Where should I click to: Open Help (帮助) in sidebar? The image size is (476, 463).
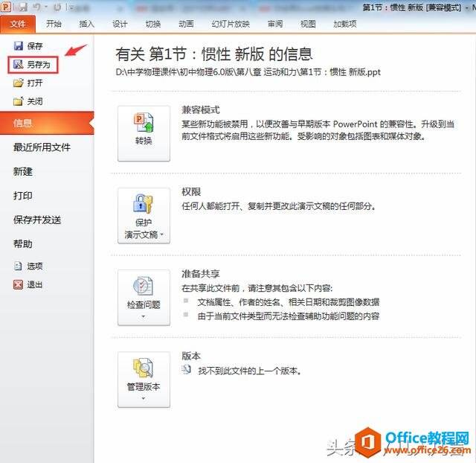pyautogui.click(x=23, y=243)
